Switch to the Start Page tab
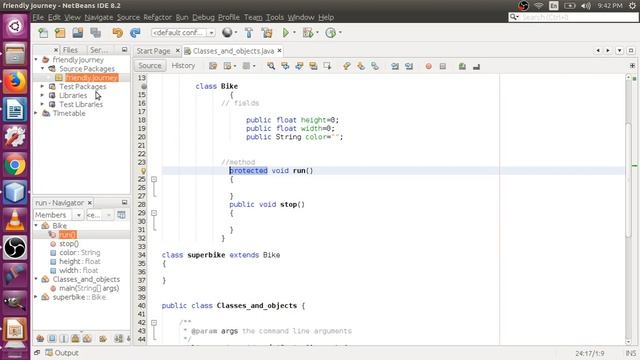 pyautogui.click(x=153, y=51)
